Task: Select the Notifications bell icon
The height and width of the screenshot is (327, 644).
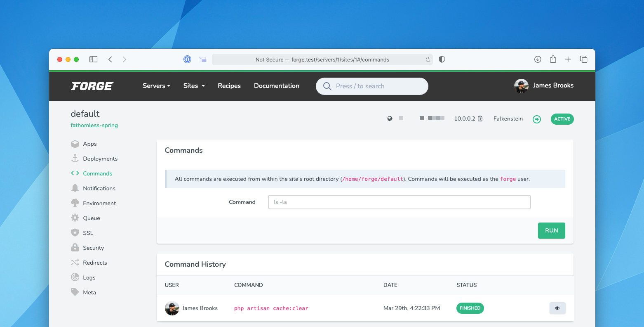Action: point(75,188)
